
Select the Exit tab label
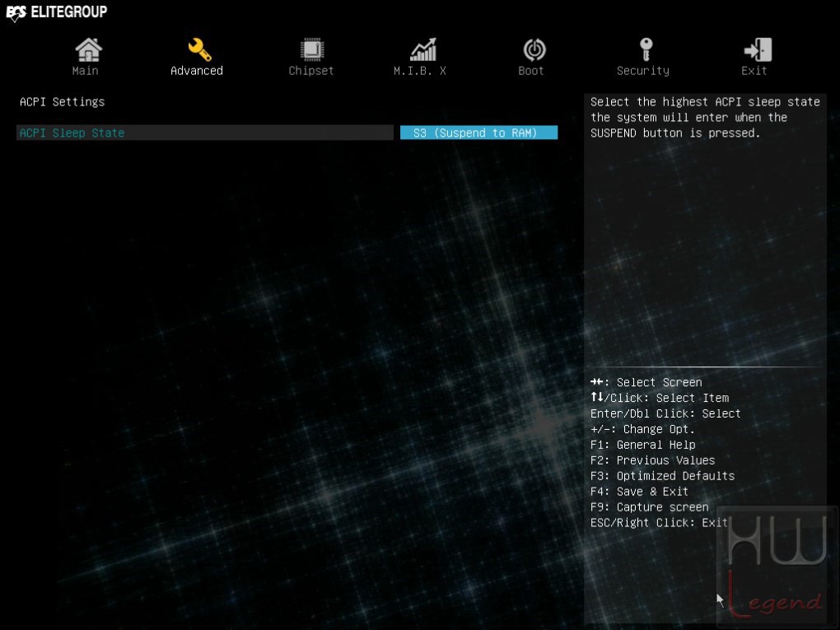(754, 71)
